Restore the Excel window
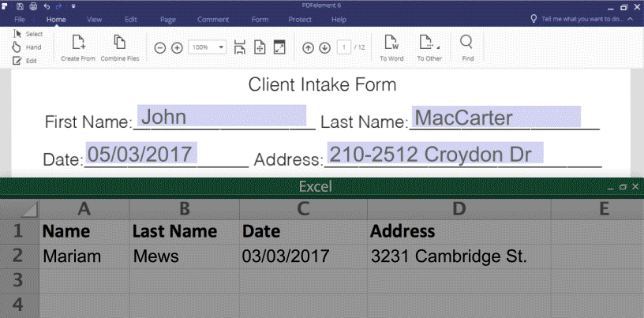This screenshot has width=644, height=318. coord(623,186)
